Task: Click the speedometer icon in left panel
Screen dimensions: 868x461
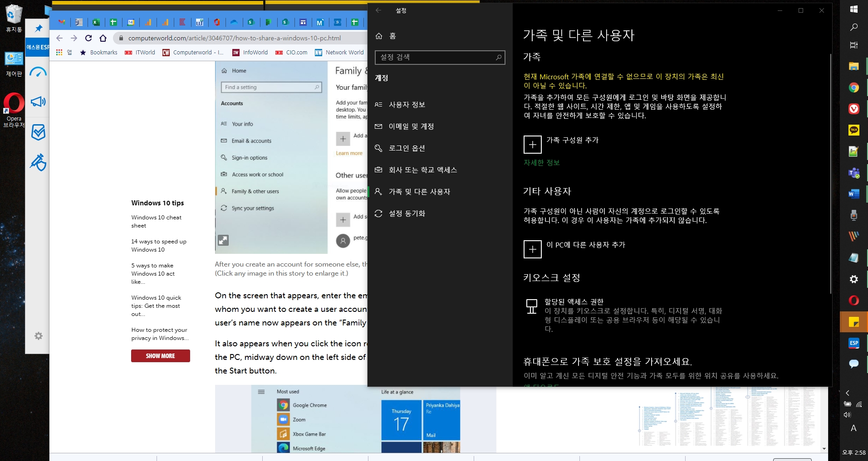Action: pyautogui.click(x=38, y=72)
